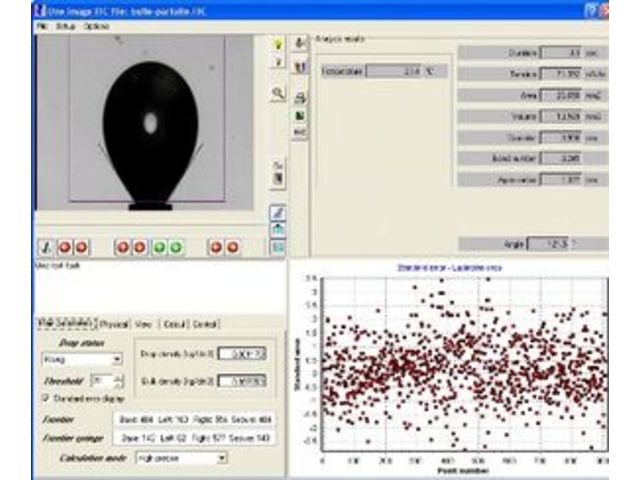Click the Tension result field
This screenshot has height=480, width=640.
[x=561, y=74]
